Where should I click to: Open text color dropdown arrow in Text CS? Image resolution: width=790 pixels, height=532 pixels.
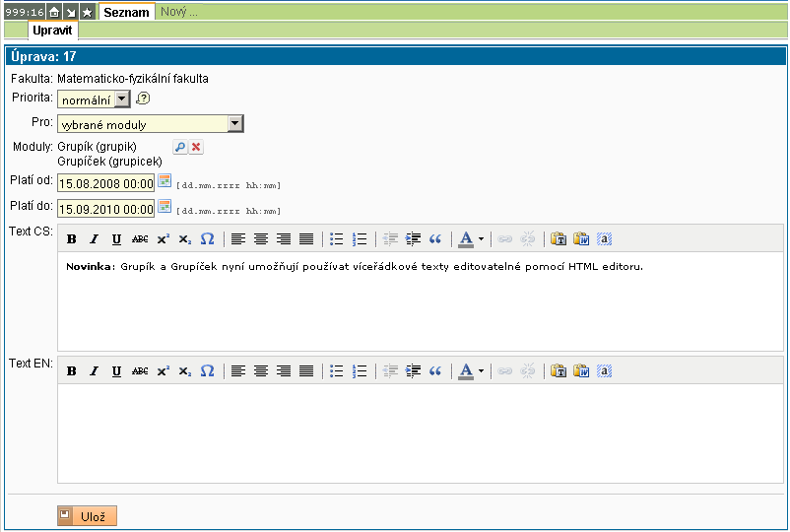tap(481, 238)
